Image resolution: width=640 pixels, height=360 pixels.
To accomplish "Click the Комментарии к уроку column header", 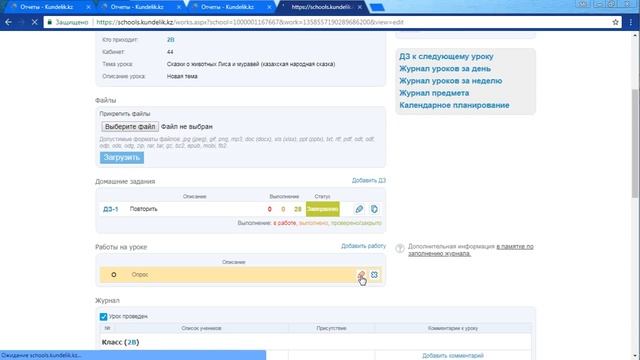I will tap(453, 328).
